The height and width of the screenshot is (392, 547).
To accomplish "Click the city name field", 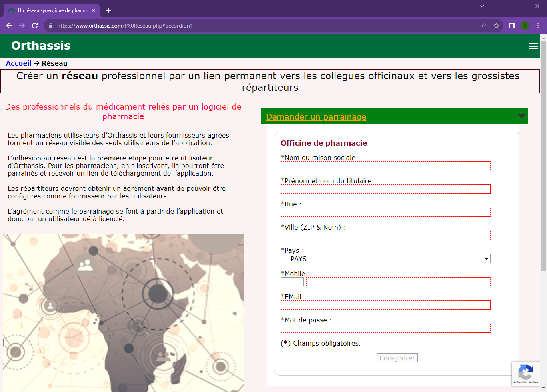I will click(404, 236).
